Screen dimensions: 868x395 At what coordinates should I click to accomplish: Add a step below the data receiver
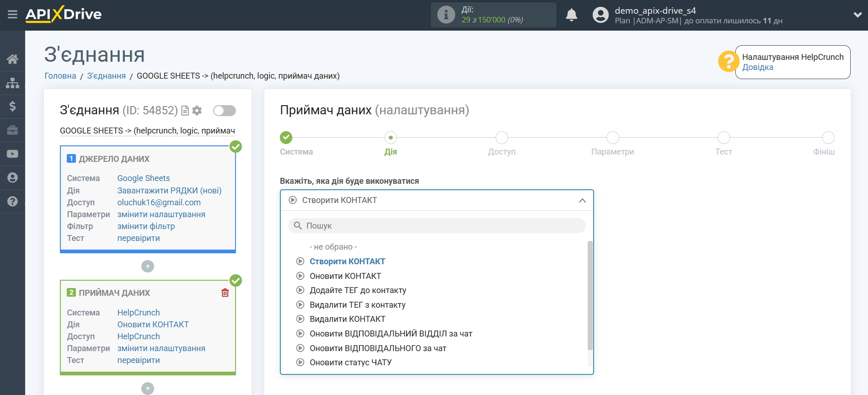[x=148, y=388]
